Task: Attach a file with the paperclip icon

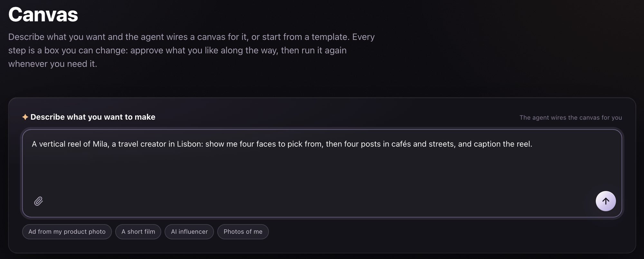Action: 38,201
